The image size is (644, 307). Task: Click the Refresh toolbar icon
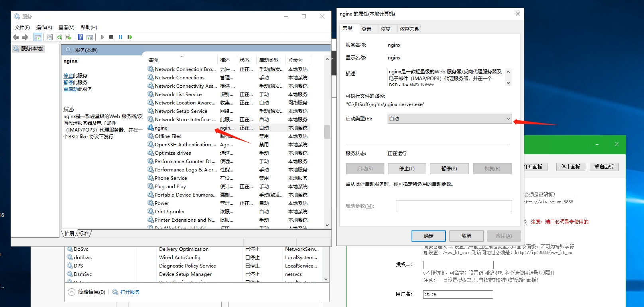(59, 37)
